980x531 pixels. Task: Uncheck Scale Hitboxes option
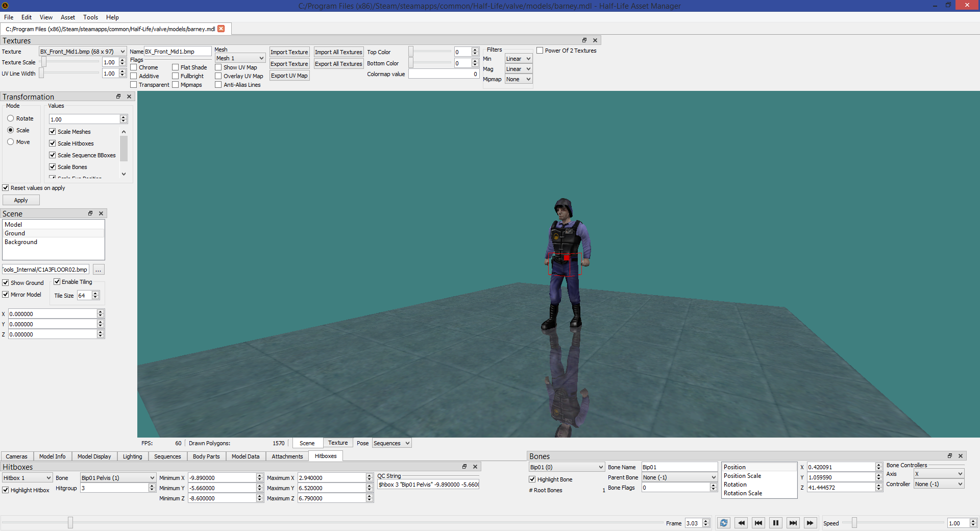click(52, 143)
